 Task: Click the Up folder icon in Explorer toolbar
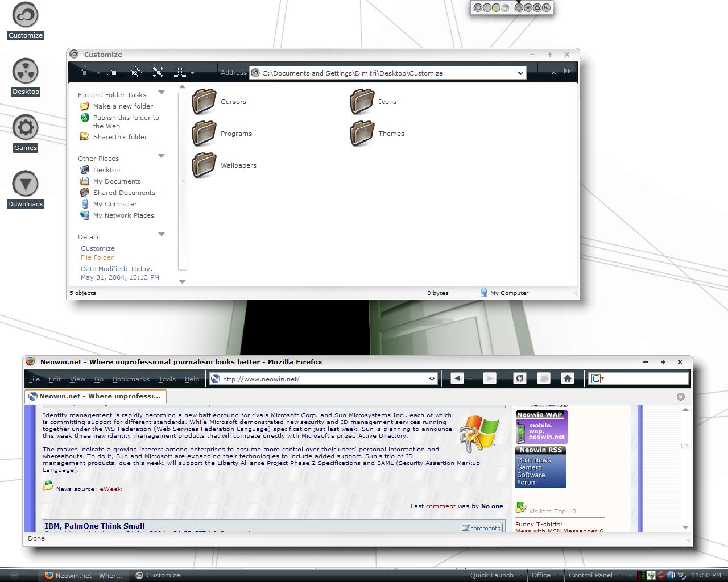tap(113, 72)
